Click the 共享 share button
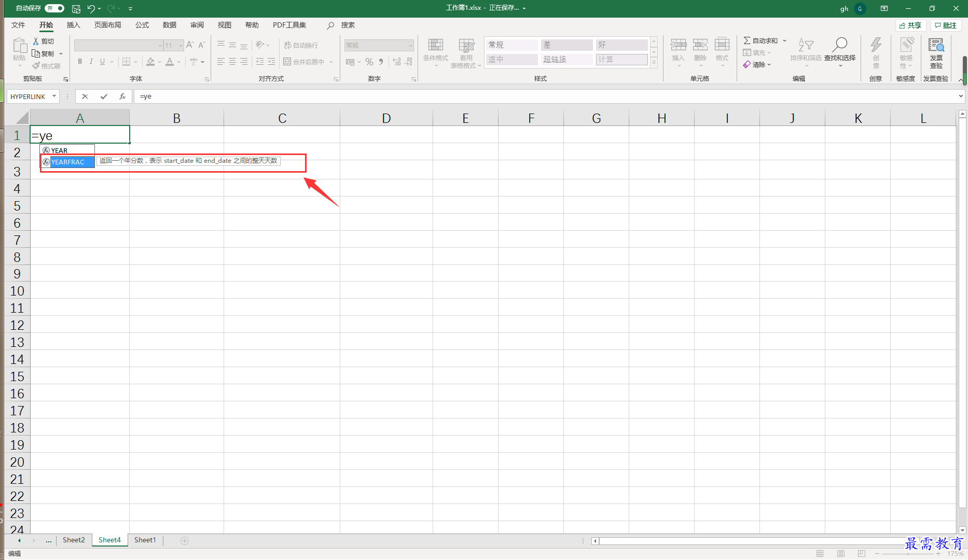The image size is (968, 560). (x=911, y=25)
